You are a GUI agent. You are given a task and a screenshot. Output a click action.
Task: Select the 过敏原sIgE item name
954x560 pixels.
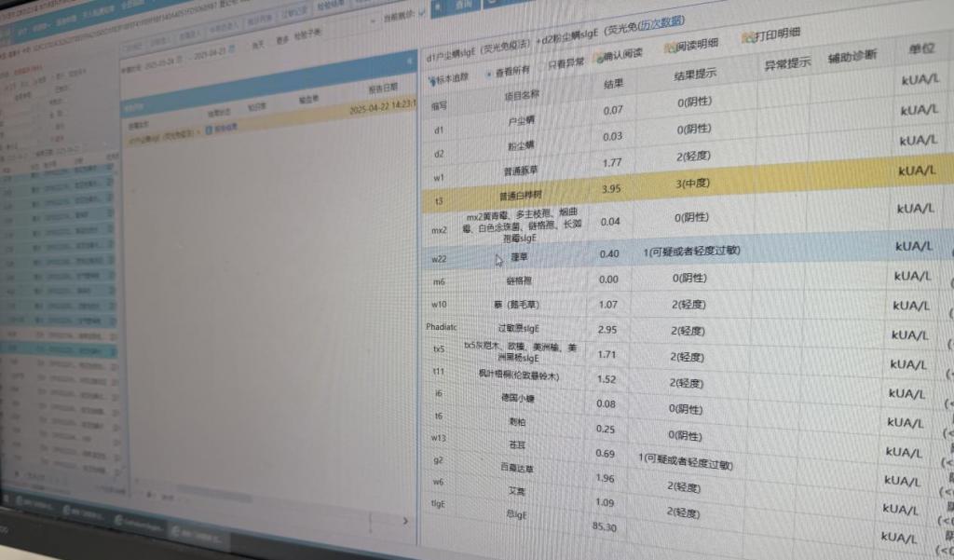click(518, 328)
